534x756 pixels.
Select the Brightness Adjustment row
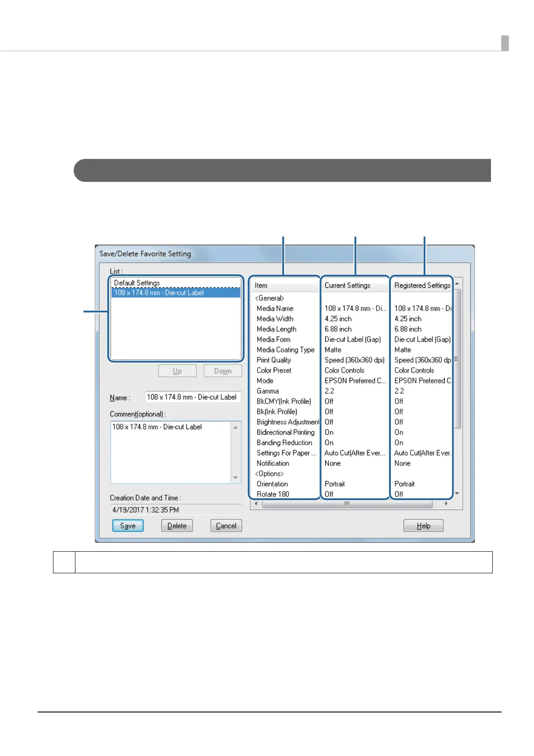click(352, 422)
